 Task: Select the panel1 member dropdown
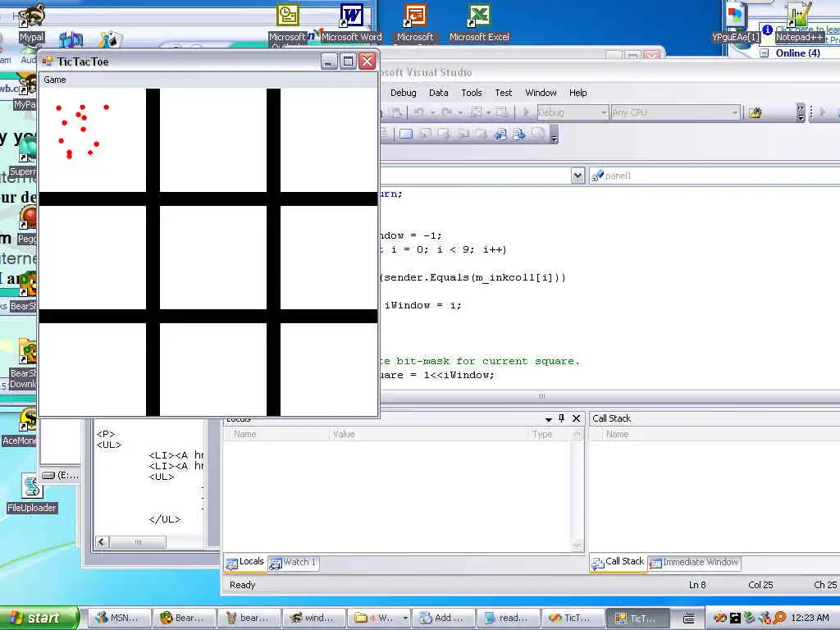click(x=714, y=176)
